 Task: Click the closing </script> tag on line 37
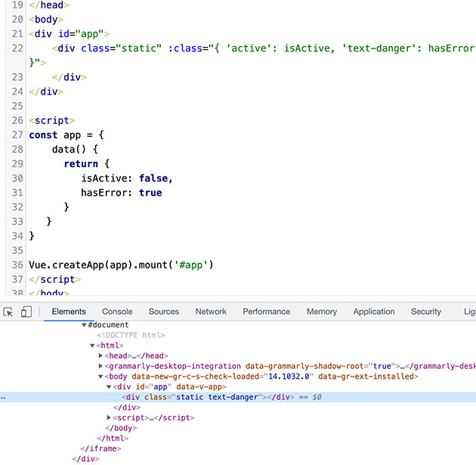click(x=55, y=280)
